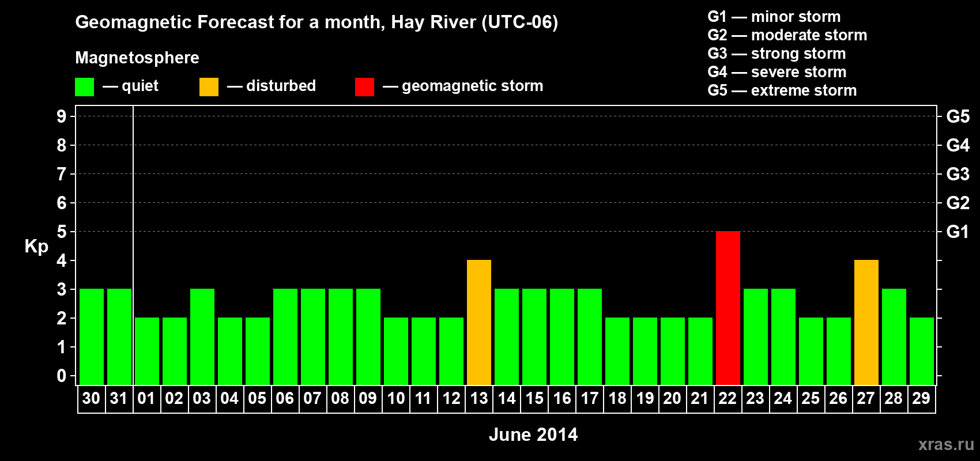The image size is (980, 461).
Task: Click the orange disturbed legend swatch
Action: [209, 87]
